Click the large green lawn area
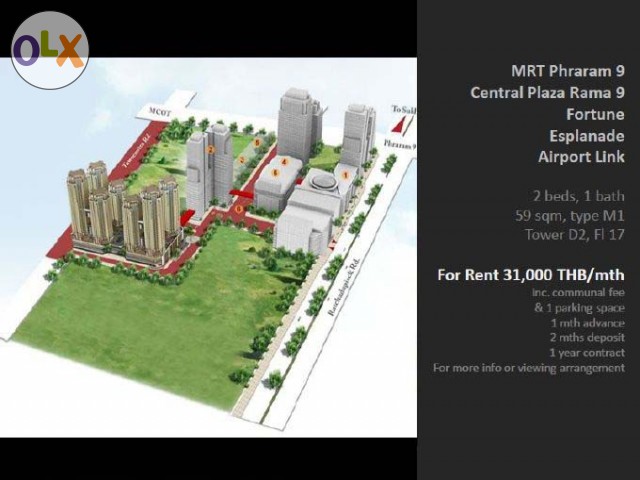640x480 pixels. (x=160, y=320)
